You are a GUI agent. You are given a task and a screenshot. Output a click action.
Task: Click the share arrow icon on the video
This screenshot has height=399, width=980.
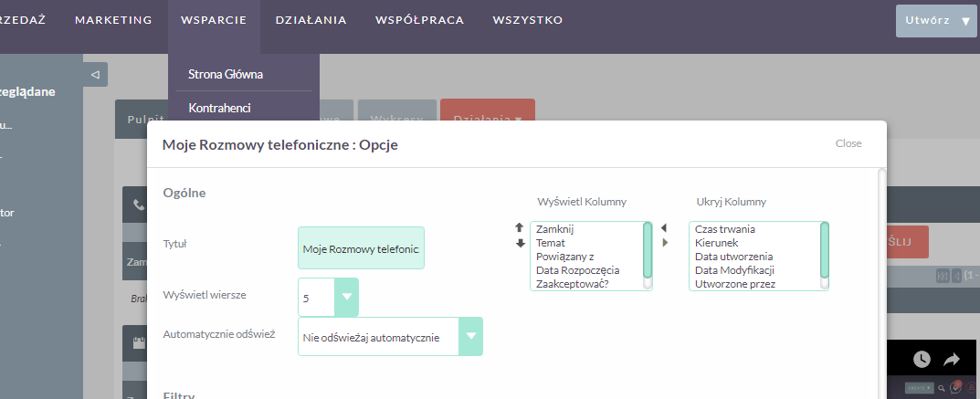(x=952, y=359)
